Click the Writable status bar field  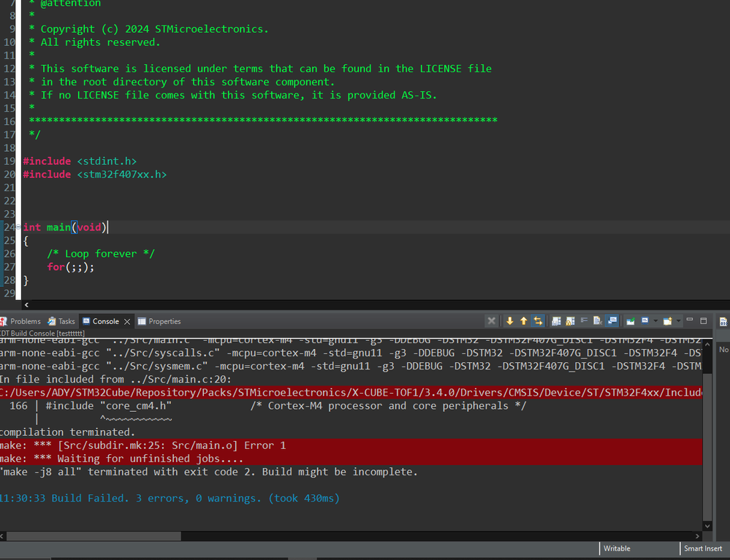(617, 549)
